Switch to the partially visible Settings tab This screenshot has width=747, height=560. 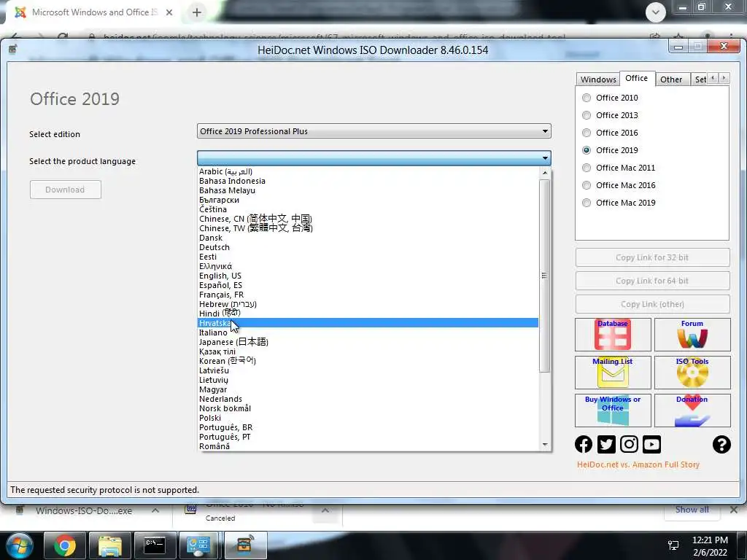pyautogui.click(x=700, y=79)
